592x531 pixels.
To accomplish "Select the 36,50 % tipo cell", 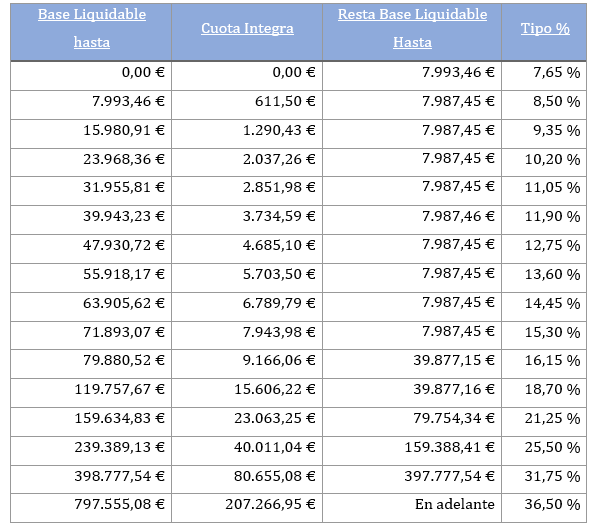I will (544, 508).
